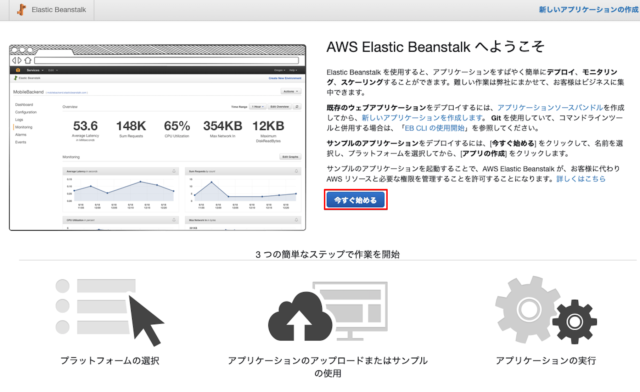Follow the 新しいアプリケーションを作成します link
Screen dimensions: 640x392
[422, 118]
